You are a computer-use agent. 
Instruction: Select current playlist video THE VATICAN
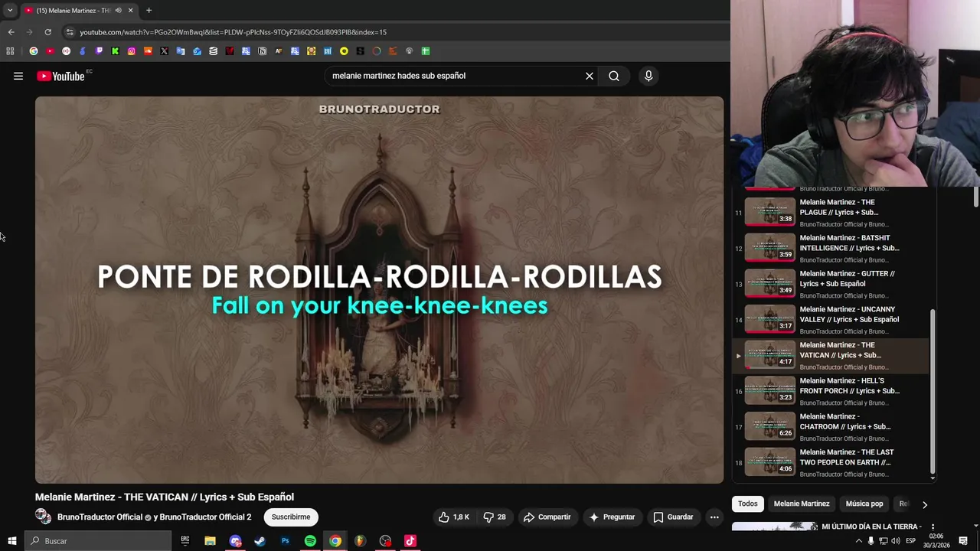[831, 356]
